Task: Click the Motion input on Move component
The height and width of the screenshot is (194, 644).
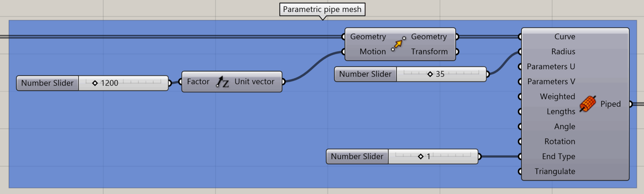Action: pyautogui.click(x=373, y=52)
